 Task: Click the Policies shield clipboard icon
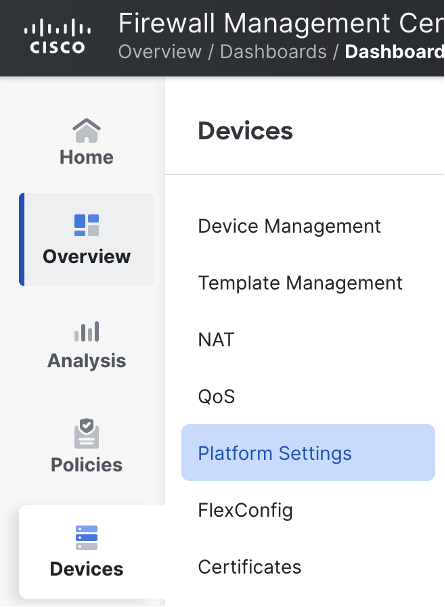pyautogui.click(x=87, y=433)
